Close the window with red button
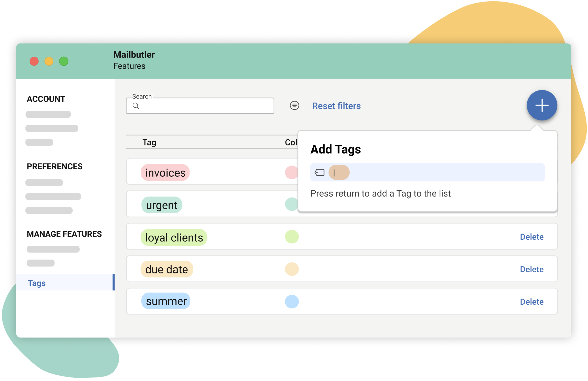Viewport: 588px width, 381px height. tap(34, 61)
